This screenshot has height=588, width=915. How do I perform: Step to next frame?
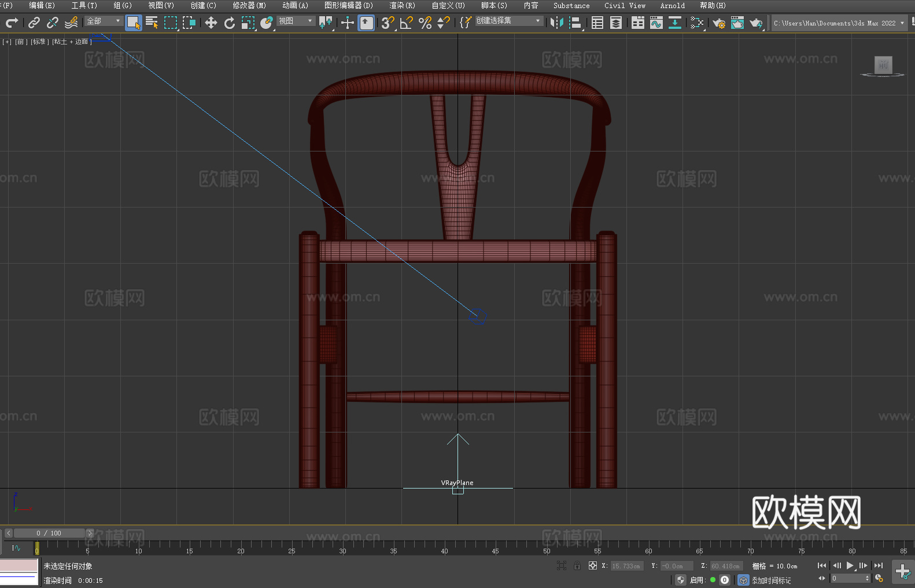tap(864, 565)
